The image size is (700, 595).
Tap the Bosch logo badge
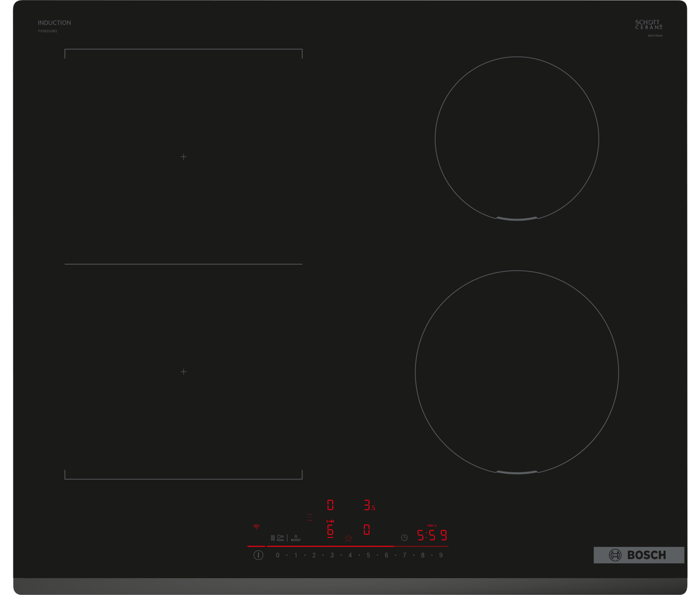(x=639, y=555)
